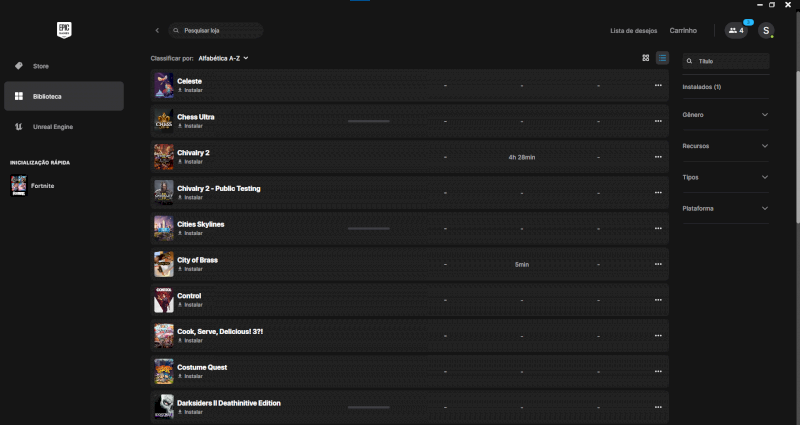The height and width of the screenshot is (425, 800).
Task: Open the Store tab in sidebar
Action: pyautogui.click(x=41, y=66)
